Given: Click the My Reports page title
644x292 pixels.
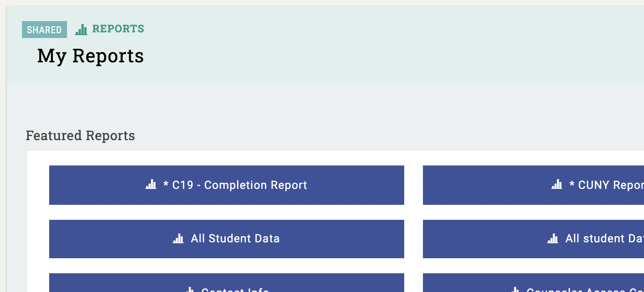Looking at the screenshot, I should coord(90,56).
